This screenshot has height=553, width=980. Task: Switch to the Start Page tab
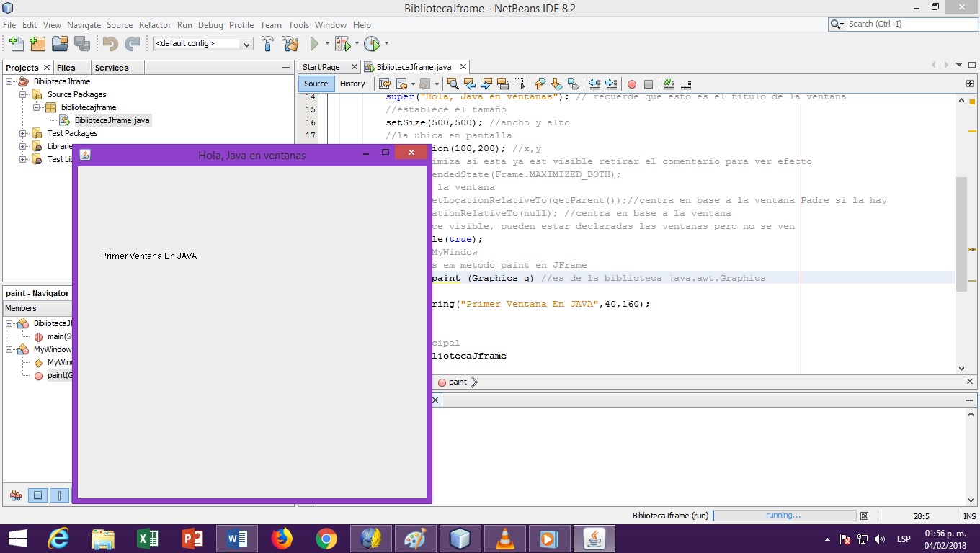tap(321, 67)
